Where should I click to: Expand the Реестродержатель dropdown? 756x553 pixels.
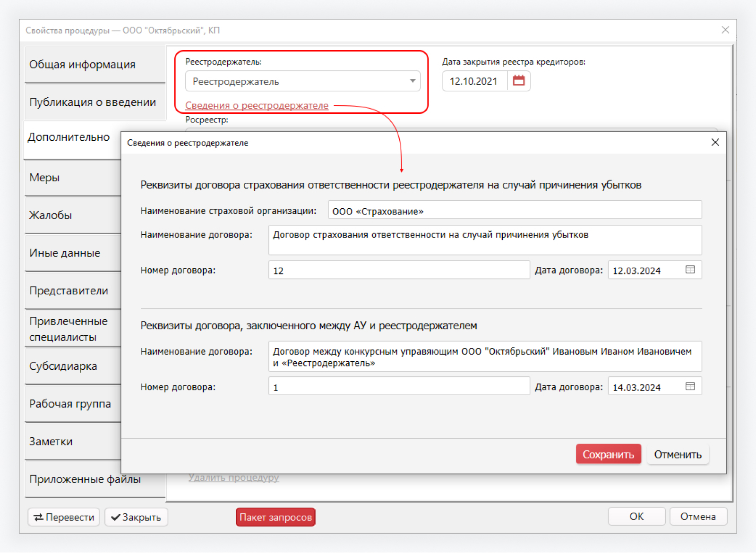pos(412,81)
